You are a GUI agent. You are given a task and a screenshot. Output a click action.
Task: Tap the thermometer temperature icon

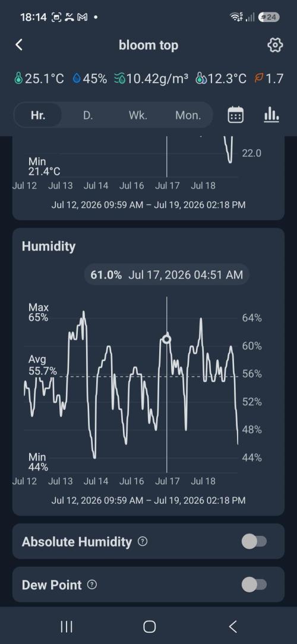[x=18, y=78]
